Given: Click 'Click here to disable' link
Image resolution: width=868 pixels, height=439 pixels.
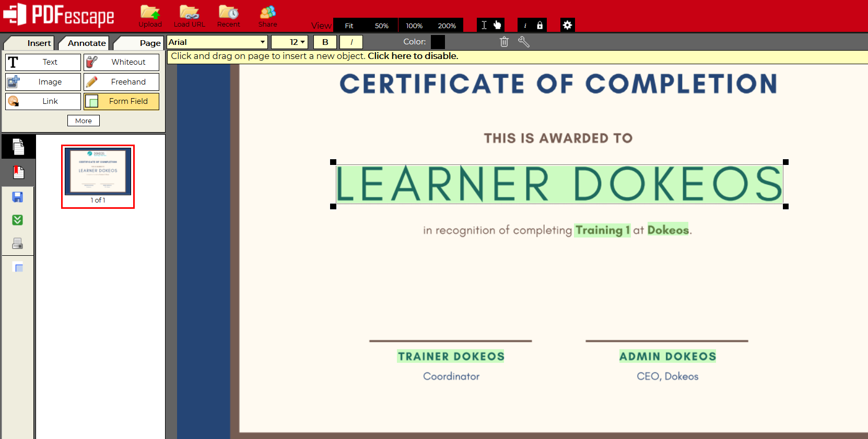Looking at the screenshot, I should [413, 56].
